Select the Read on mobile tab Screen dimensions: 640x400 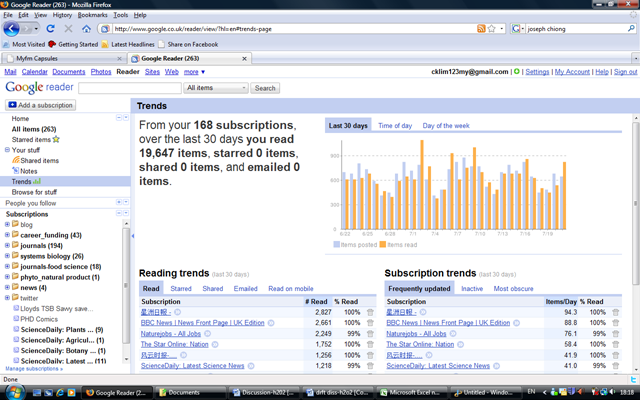pyautogui.click(x=291, y=289)
